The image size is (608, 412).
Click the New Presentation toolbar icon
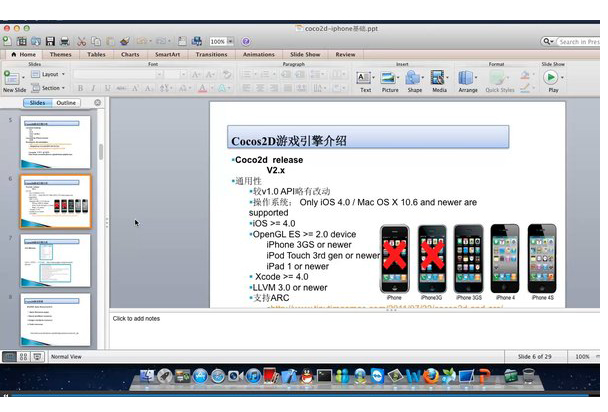coord(7,41)
